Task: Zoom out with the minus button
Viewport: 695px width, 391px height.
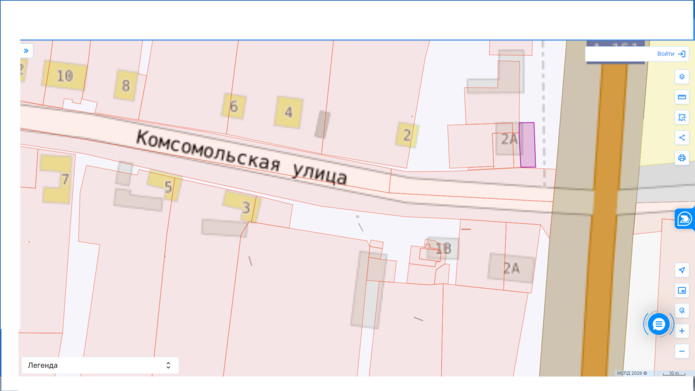Action: click(x=682, y=351)
